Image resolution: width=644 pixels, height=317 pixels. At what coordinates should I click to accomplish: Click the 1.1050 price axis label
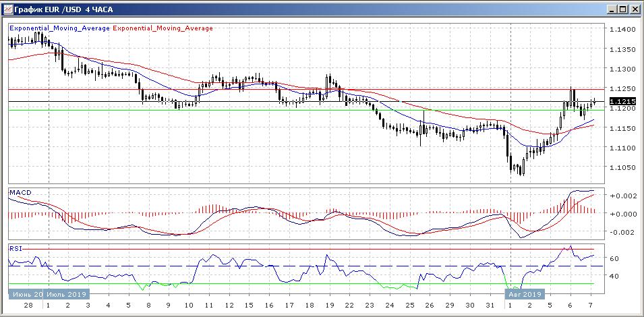tap(620, 167)
